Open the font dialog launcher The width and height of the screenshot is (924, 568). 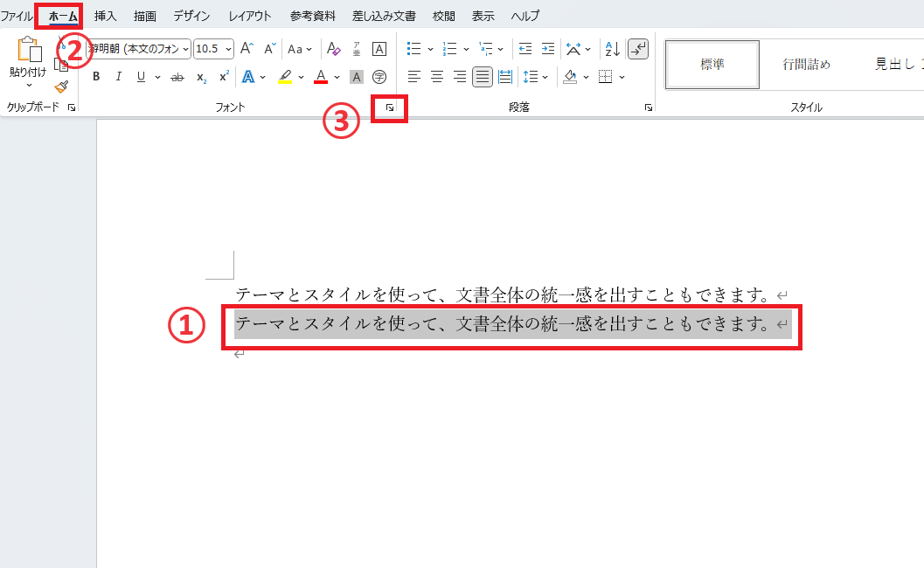pyautogui.click(x=390, y=107)
